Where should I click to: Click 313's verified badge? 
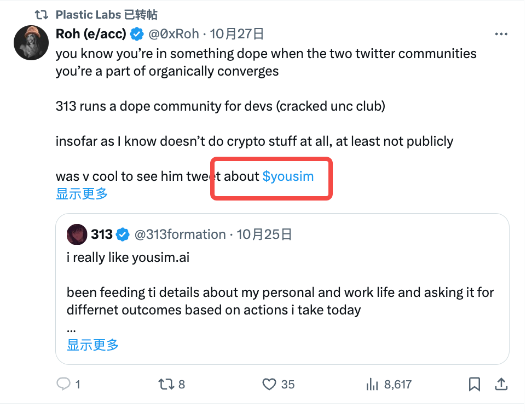point(123,234)
